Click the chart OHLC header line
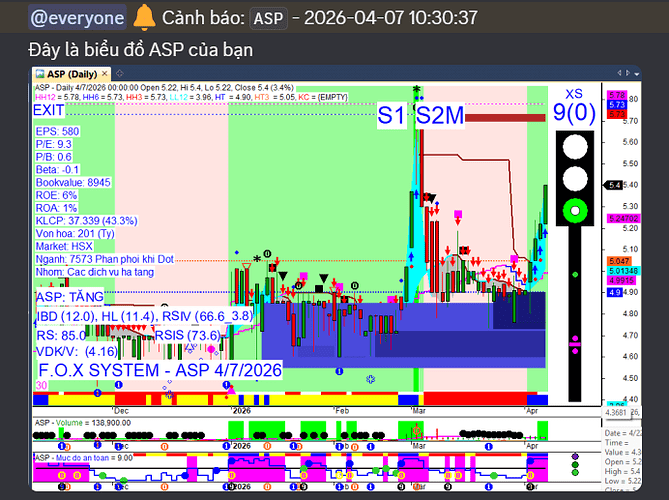 164,87
